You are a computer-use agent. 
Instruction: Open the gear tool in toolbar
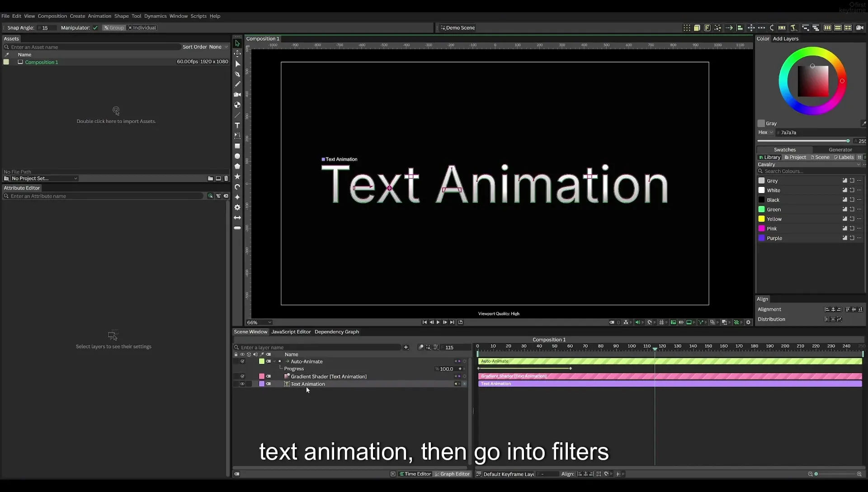click(x=237, y=207)
